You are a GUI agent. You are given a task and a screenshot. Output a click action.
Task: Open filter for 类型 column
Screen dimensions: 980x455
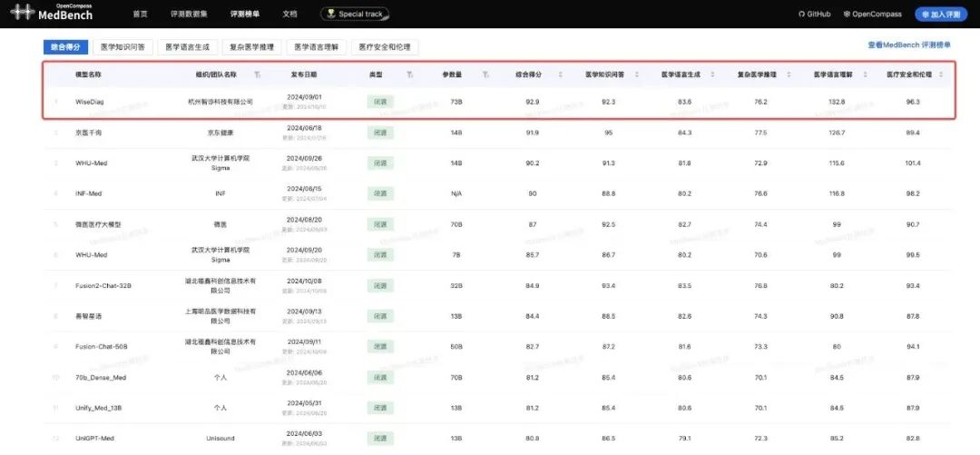tap(409, 74)
